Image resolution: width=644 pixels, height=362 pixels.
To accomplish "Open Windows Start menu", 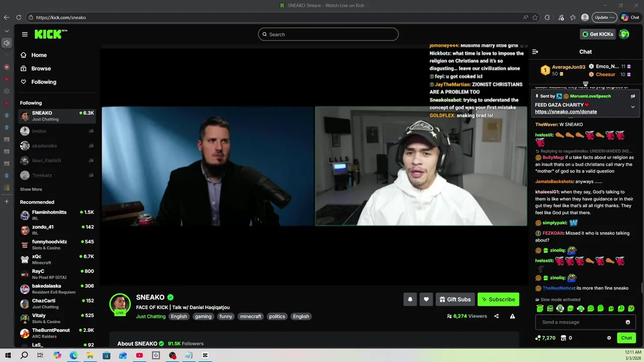I will 8,355.
